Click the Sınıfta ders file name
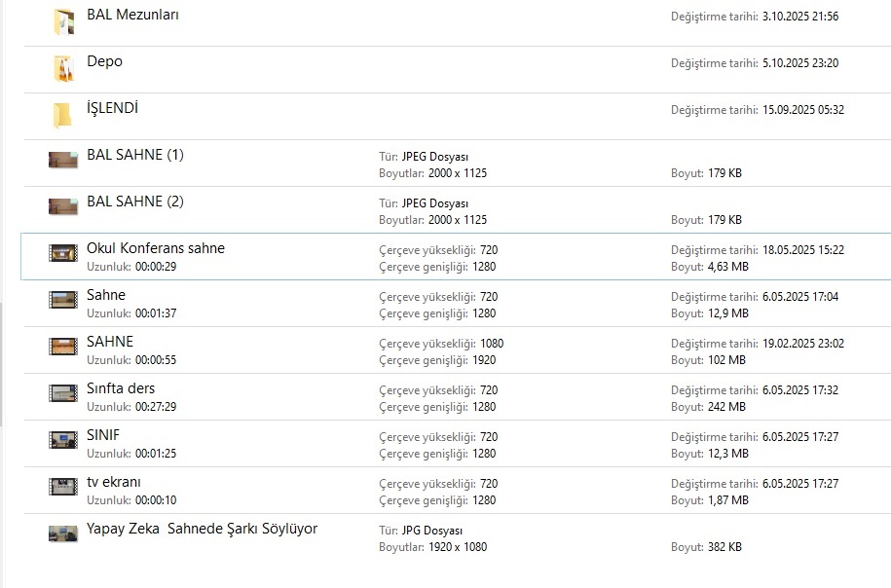 [121, 388]
